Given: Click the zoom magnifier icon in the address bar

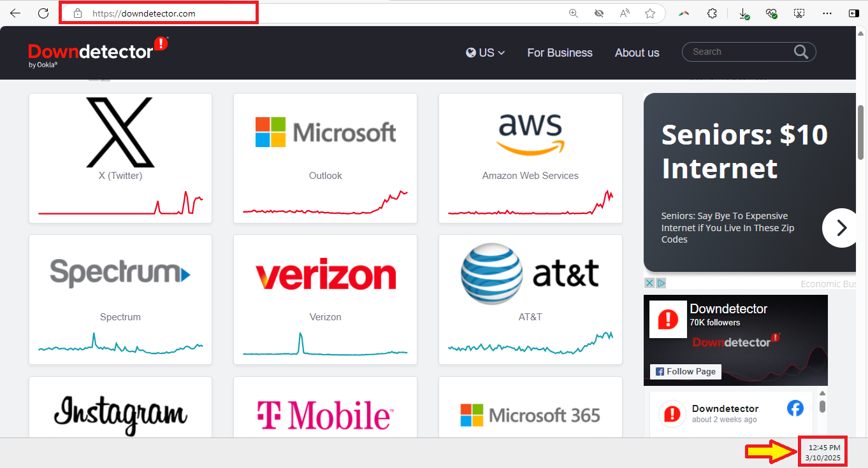Looking at the screenshot, I should click(x=574, y=13).
